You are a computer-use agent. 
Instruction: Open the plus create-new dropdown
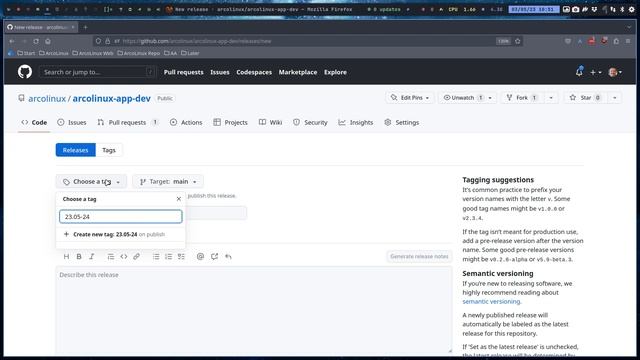596,72
